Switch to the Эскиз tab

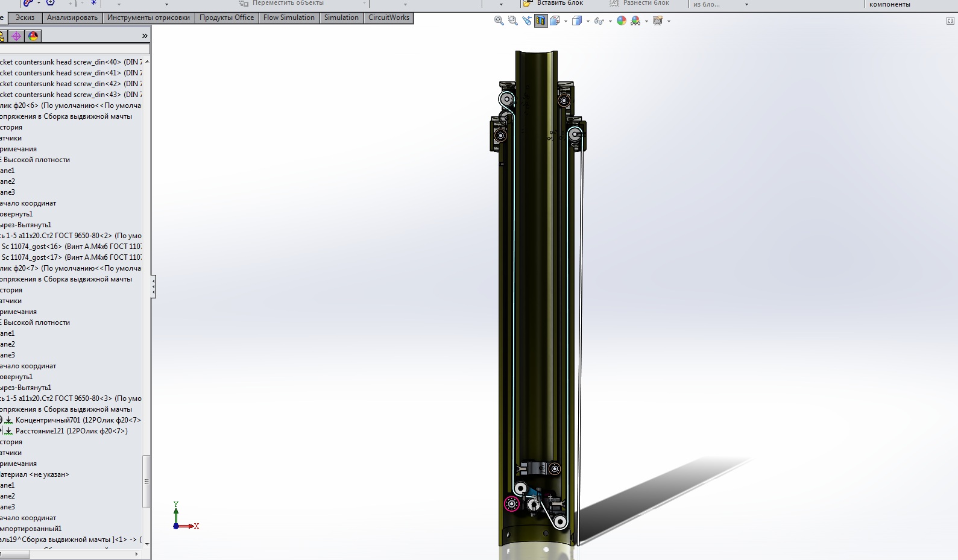(x=25, y=17)
